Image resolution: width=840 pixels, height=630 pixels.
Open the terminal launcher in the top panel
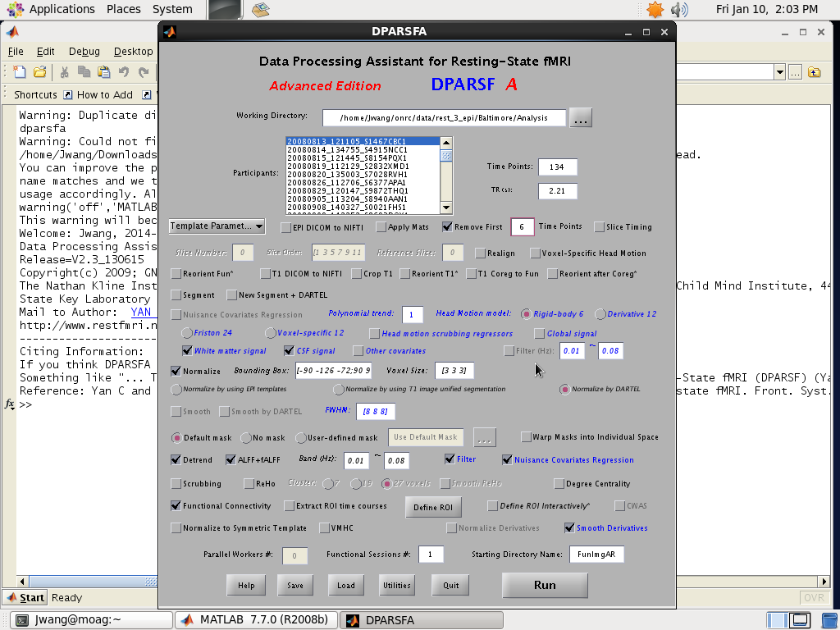pos(225,10)
